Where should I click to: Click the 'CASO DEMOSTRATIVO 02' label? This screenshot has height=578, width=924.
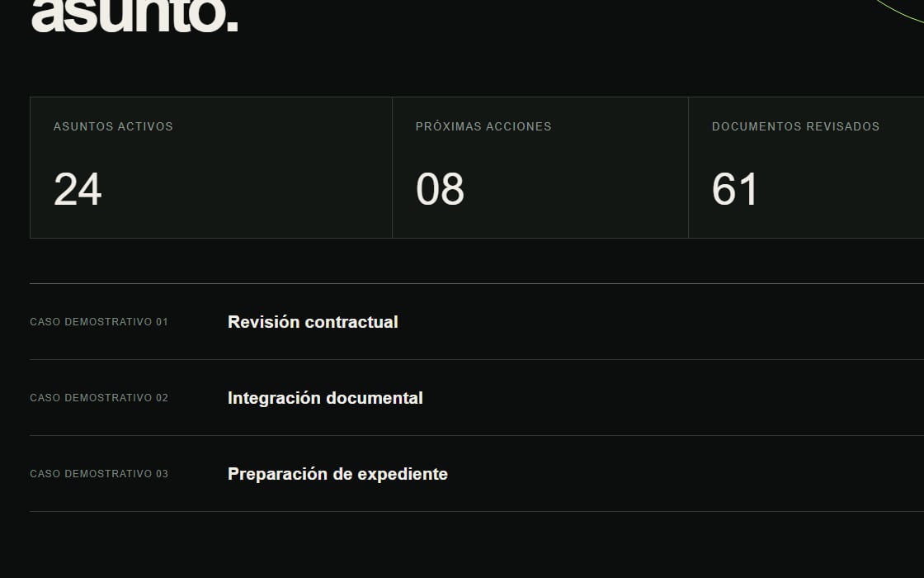(x=99, y=398)
